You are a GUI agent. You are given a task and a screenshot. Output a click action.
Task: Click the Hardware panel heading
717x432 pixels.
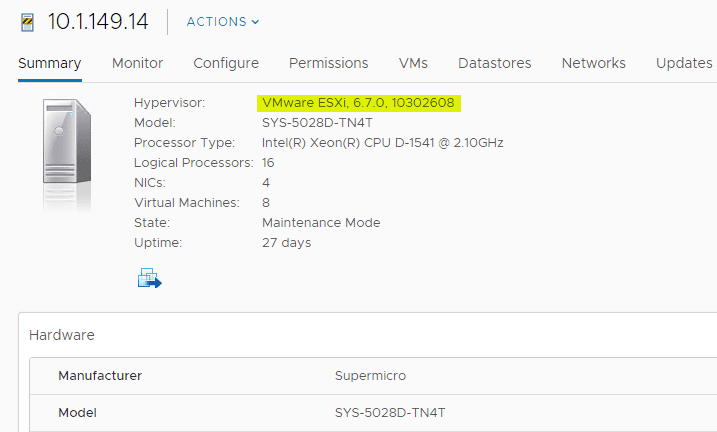[x=62, y=335]
